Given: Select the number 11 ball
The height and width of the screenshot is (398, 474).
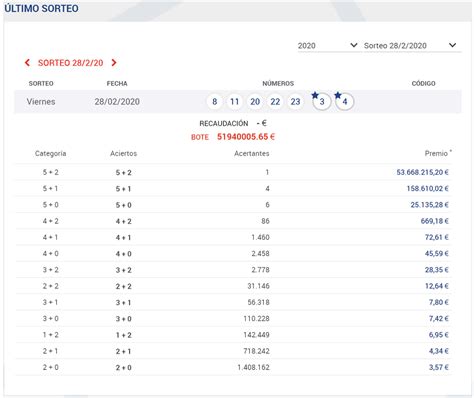Looking at the screenshot, I should tap(235, 101).
